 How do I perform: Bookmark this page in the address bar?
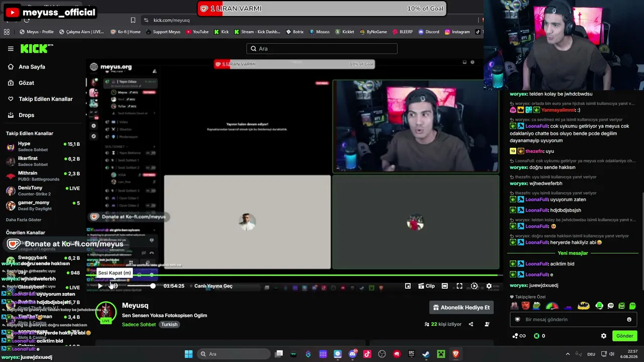coord(133,20)
